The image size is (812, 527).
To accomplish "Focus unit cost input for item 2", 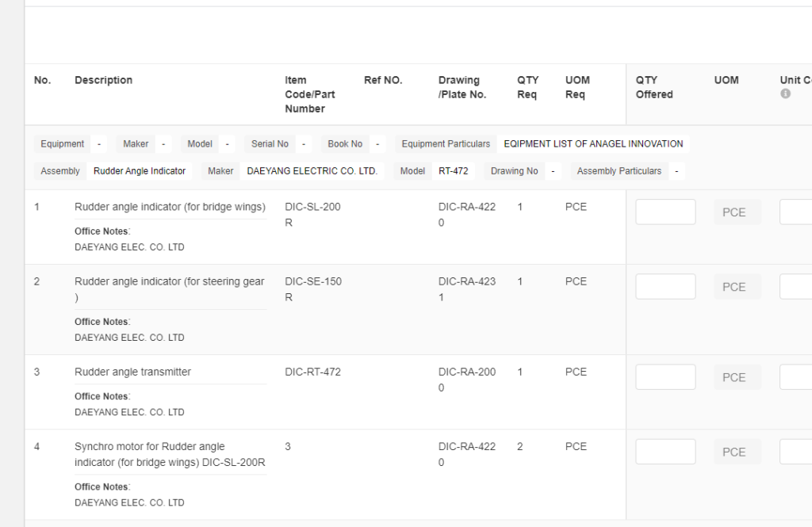I will pyautogui.click(x=796, y=287).
